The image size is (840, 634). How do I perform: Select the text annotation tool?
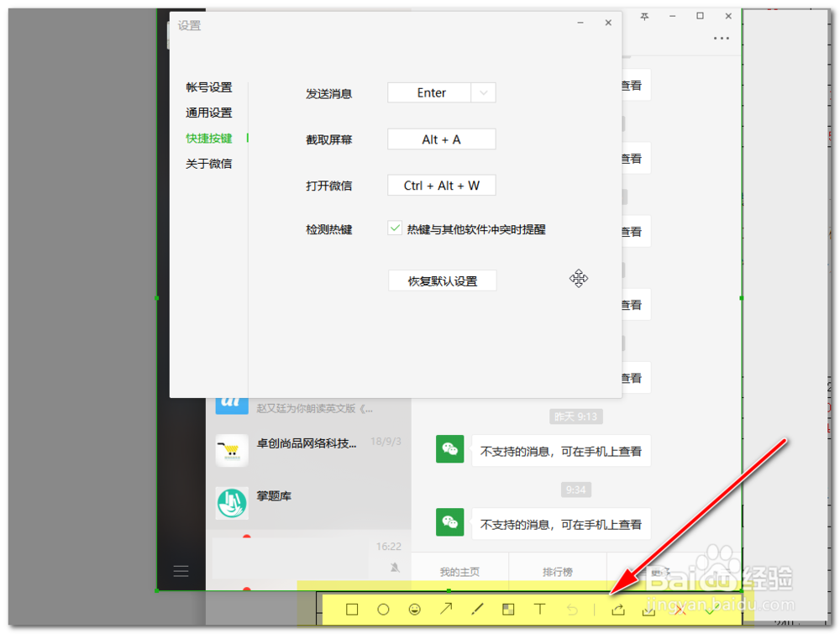540,610
